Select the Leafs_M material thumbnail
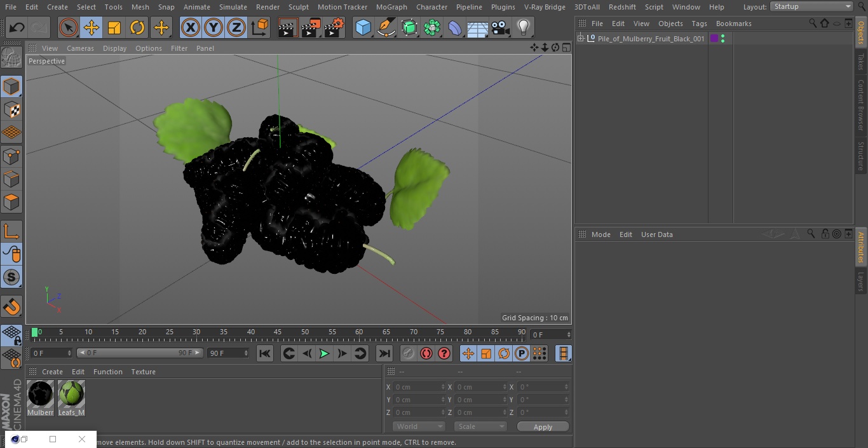The height and width of the screenshot is (448, 868). 71,395
